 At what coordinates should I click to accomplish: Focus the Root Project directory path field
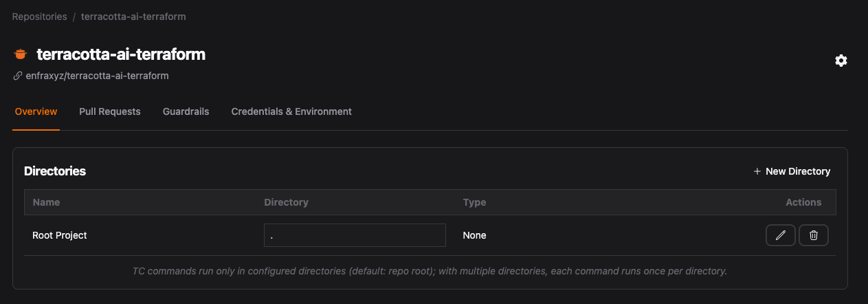click(x=355, y=235)
